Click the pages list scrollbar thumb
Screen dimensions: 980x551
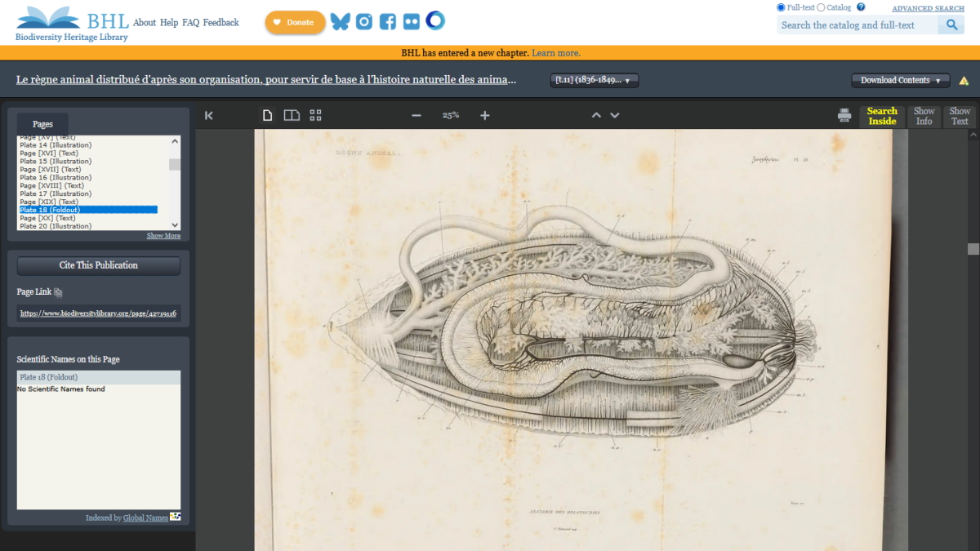click(175, 164)
